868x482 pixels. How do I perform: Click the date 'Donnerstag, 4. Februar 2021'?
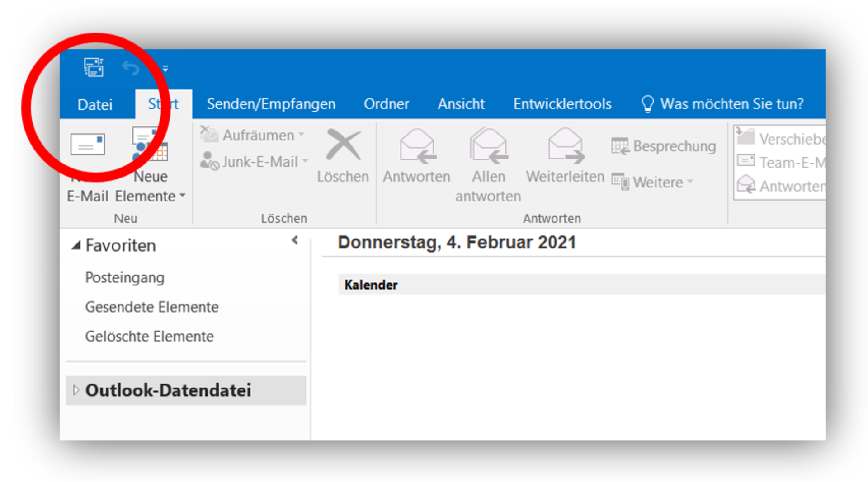click(x=457, y=243)
